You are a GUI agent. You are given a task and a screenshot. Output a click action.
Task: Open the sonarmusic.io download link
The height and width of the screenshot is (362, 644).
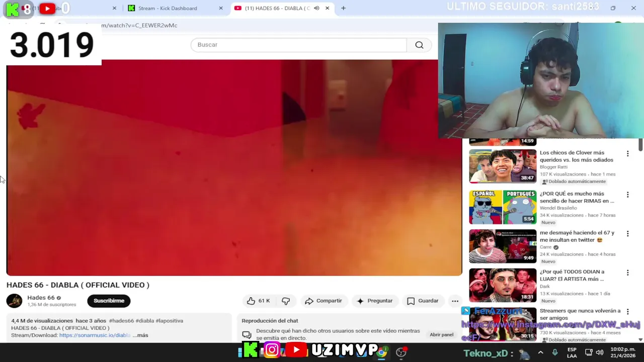pyautogui.click(x=95, y=335)
